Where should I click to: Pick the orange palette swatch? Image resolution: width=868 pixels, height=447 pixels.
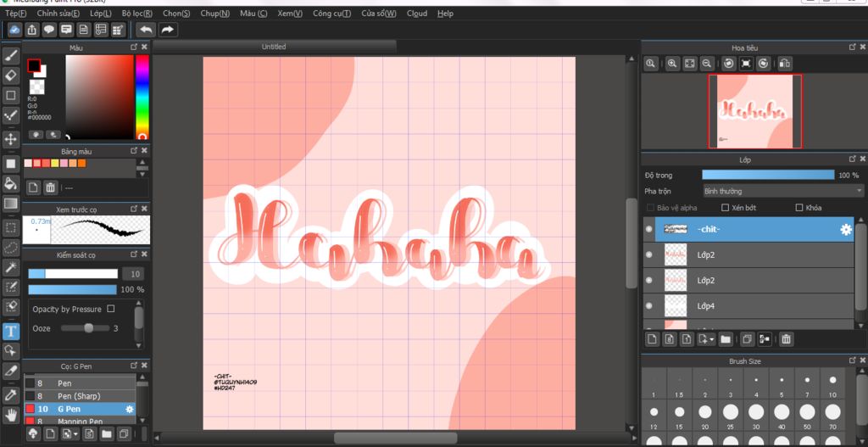point(82,164)
